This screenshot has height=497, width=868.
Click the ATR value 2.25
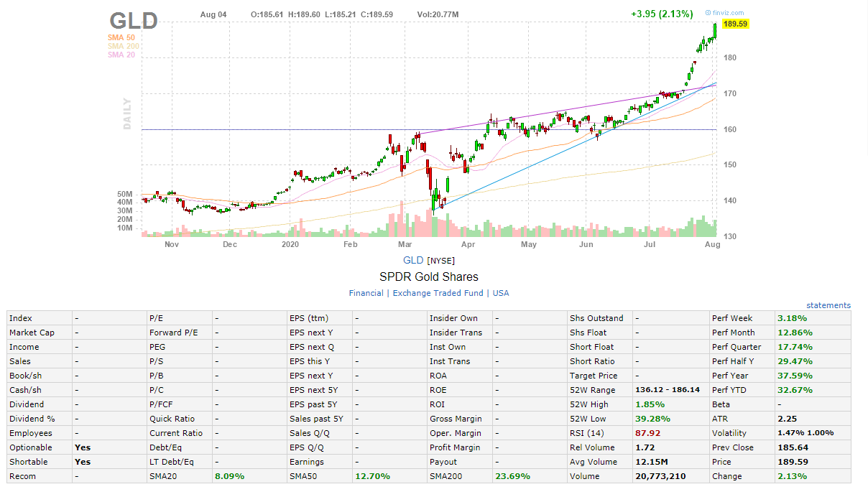(x=787, y=419)
